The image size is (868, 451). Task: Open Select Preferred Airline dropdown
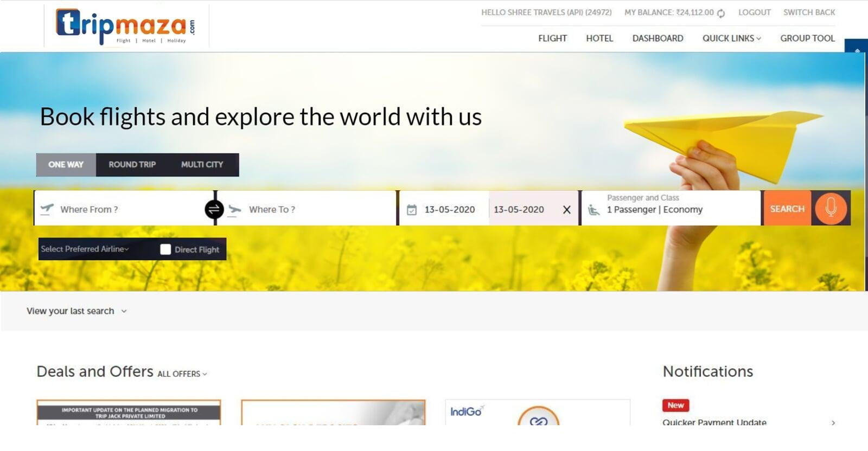point(85,249)
